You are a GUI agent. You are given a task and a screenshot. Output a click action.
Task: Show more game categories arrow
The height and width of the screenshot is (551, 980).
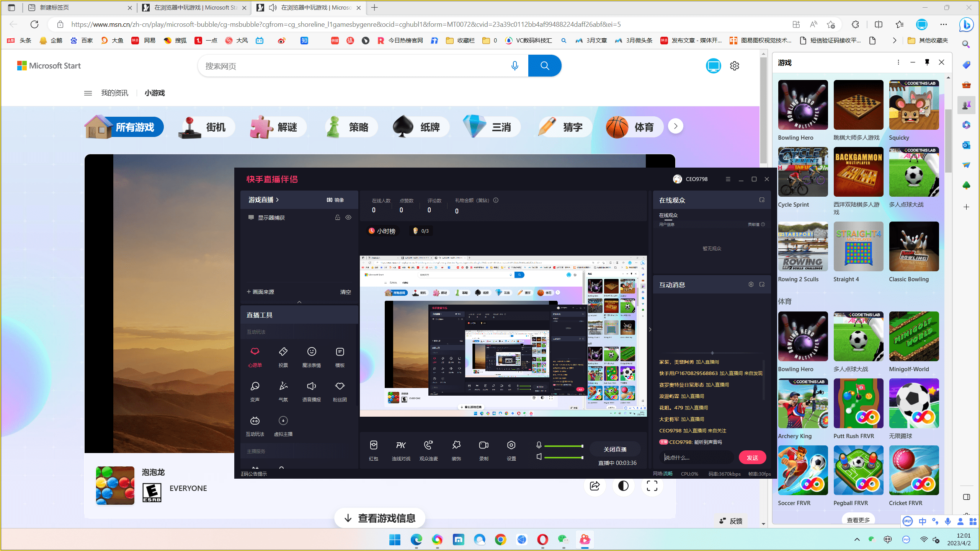[x=676, y=126]
